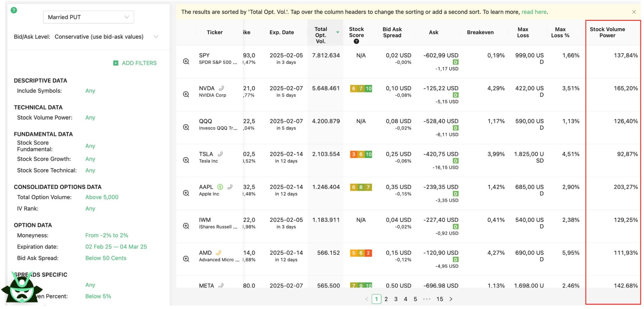Screen dimensions: 644x309
Task: Click the 'Above 5,000' Total Option Volume filter
Action: (x=102, y=197)
